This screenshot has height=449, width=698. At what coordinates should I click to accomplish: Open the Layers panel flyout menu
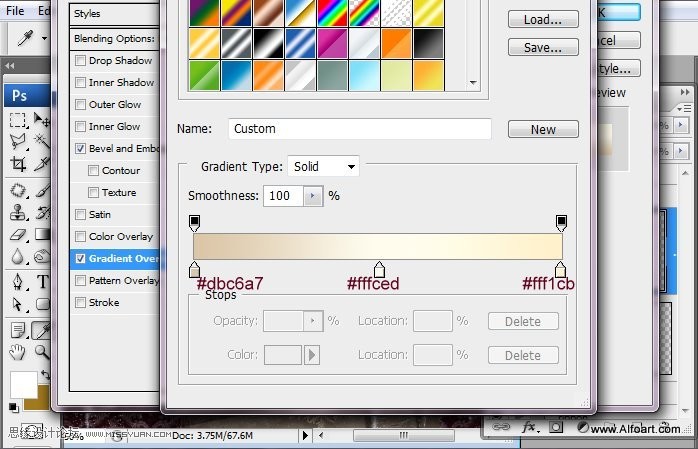click(x=684, y=108)
